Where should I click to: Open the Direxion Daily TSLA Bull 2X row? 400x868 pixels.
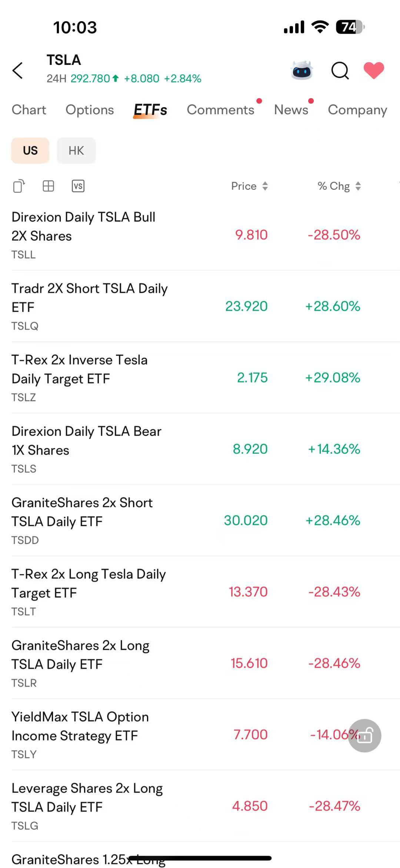(200, 235)
